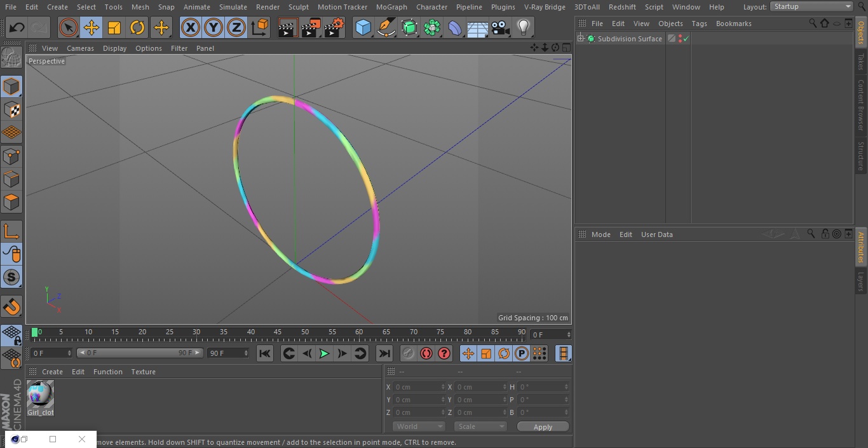
Task: Toggle Viewport Solo S icon
Action: click(x=11, y=278)
